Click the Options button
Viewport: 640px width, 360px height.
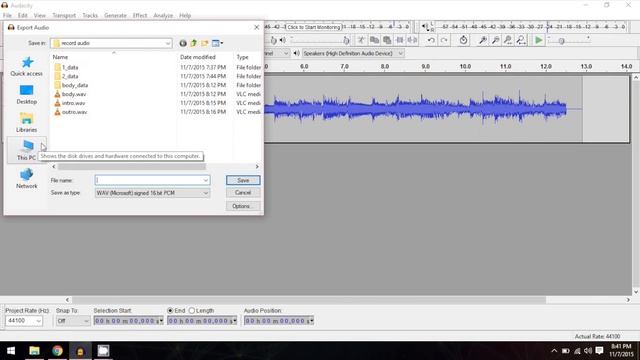tap(243, 206)
